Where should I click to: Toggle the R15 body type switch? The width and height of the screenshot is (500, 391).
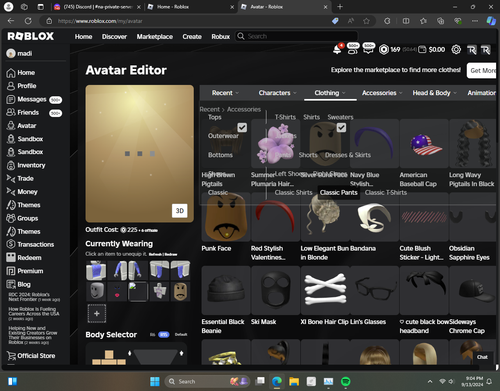164,334
